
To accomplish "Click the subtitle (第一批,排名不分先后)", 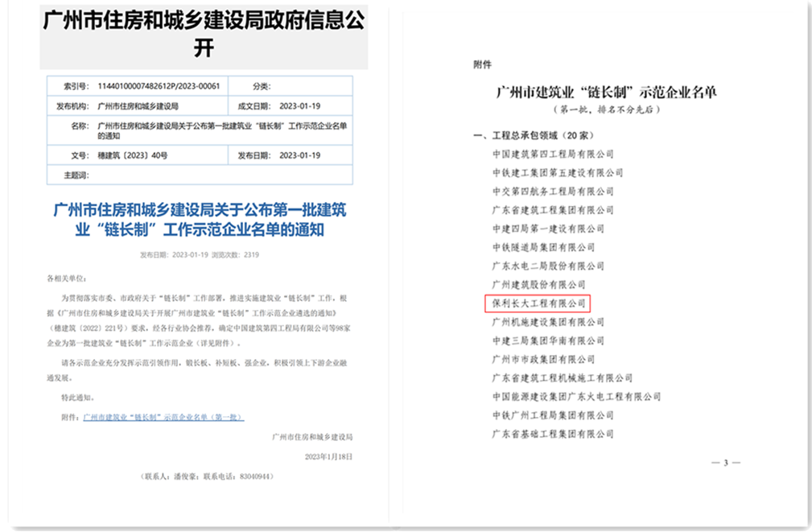I will (x=607, y=109).
